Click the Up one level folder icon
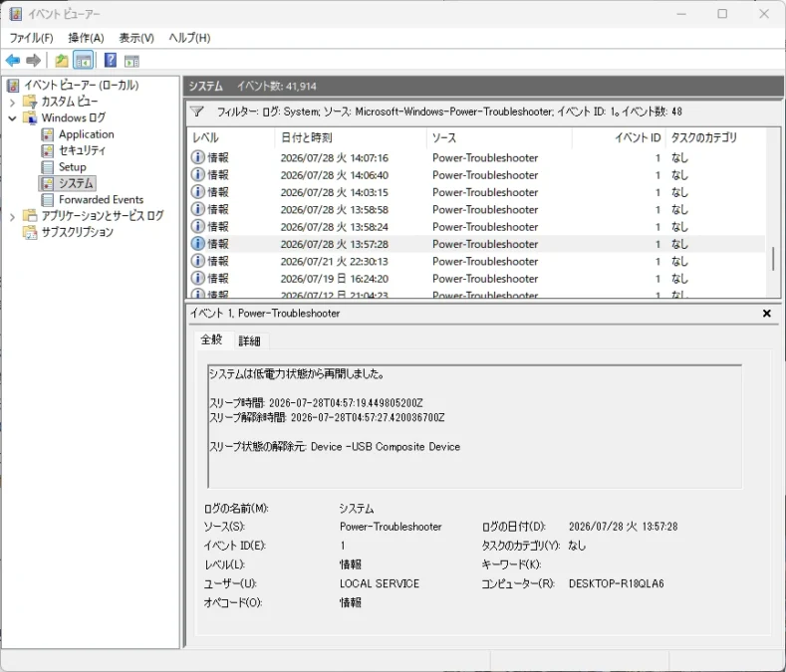 click(x=62, y=61)
